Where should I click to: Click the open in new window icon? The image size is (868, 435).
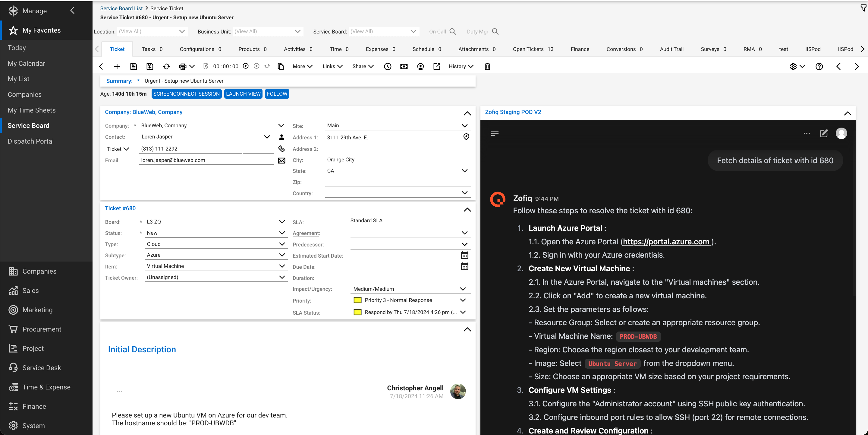tap(437, 66)
